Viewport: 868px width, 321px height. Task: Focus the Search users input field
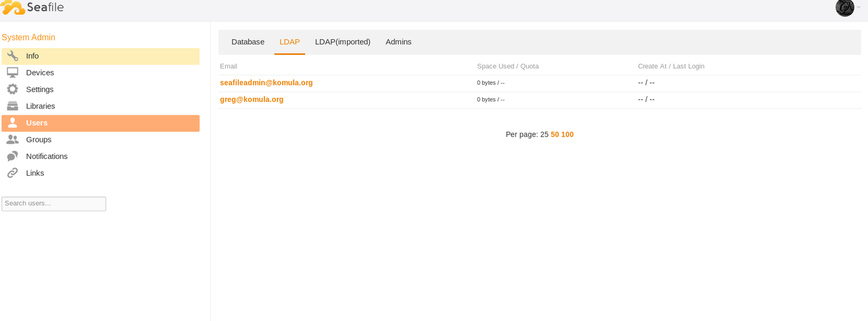pos(54,204)
